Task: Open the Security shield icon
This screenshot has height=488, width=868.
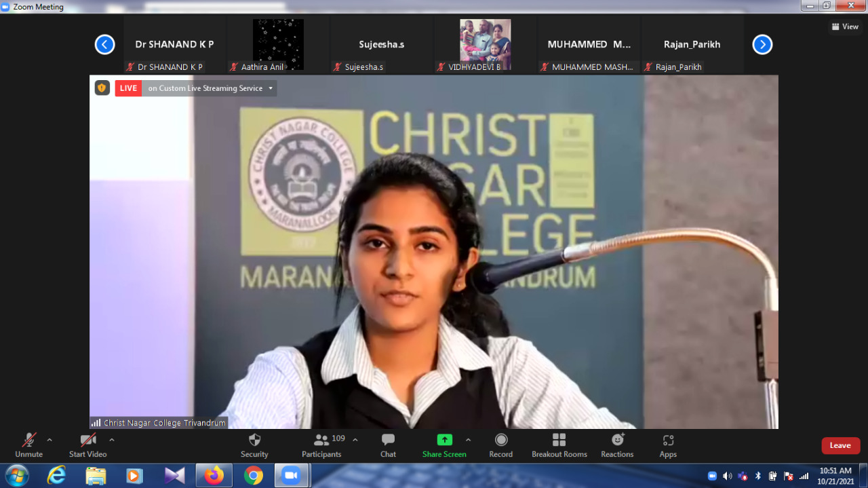Action: click(254, 445)
